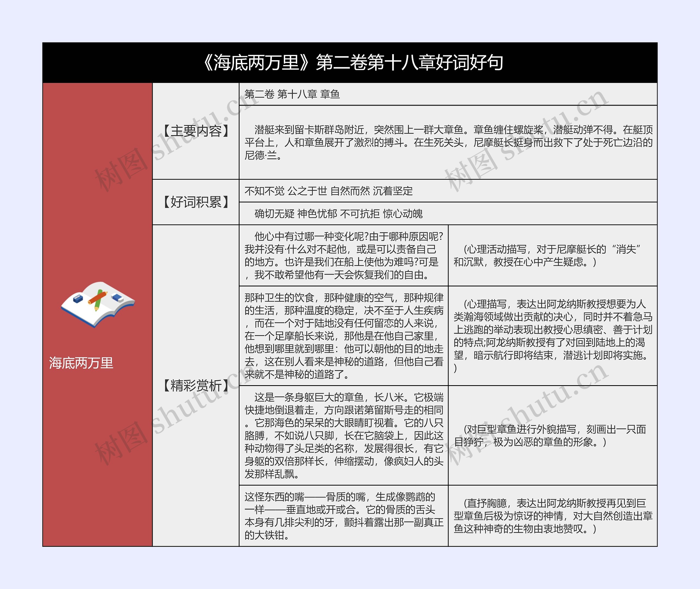Click the excerpt starting 那种卫生的饮食
Image resolution: width=700 pixels, height=589 pixels.
pyautogui.click(x=344, y=336)
